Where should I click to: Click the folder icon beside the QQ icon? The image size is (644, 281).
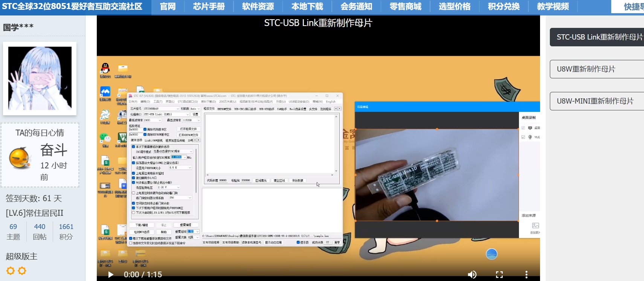click(x=123, y=68)
